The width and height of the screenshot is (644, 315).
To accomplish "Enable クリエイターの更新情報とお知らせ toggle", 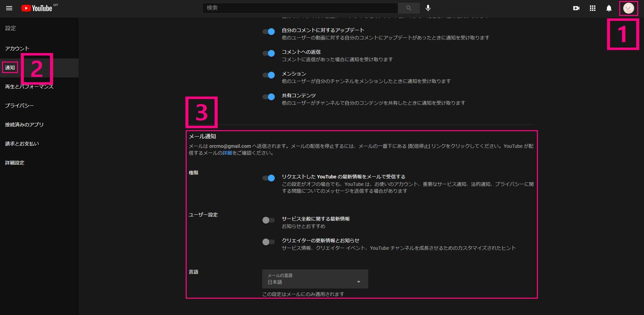I will (x=268, y=242).
